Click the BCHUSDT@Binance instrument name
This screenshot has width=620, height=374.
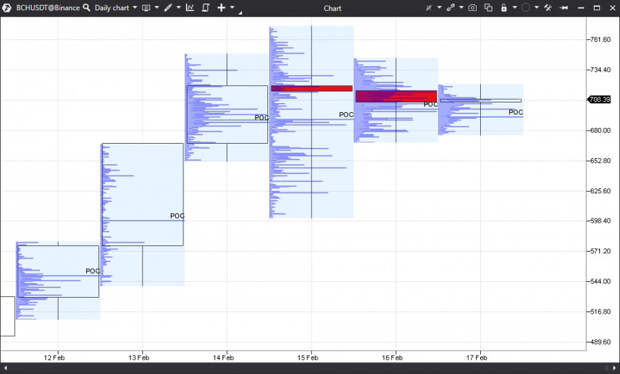click(48, 8)
